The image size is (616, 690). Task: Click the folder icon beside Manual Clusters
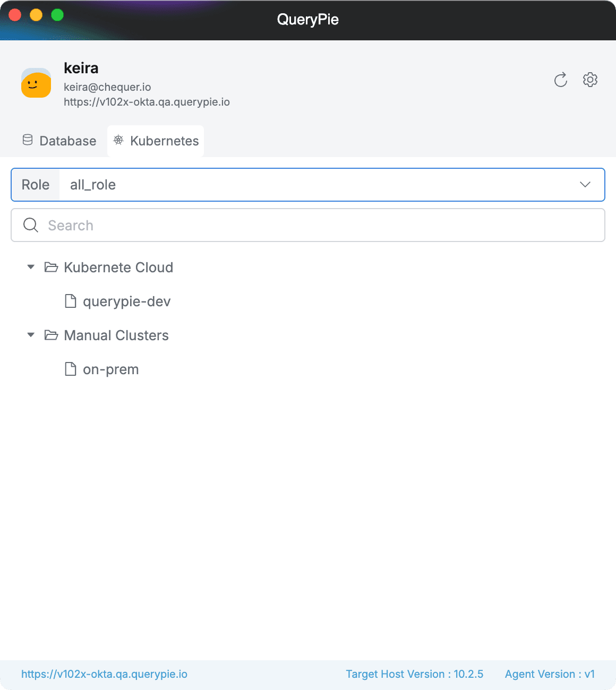[x=51, y=335]
